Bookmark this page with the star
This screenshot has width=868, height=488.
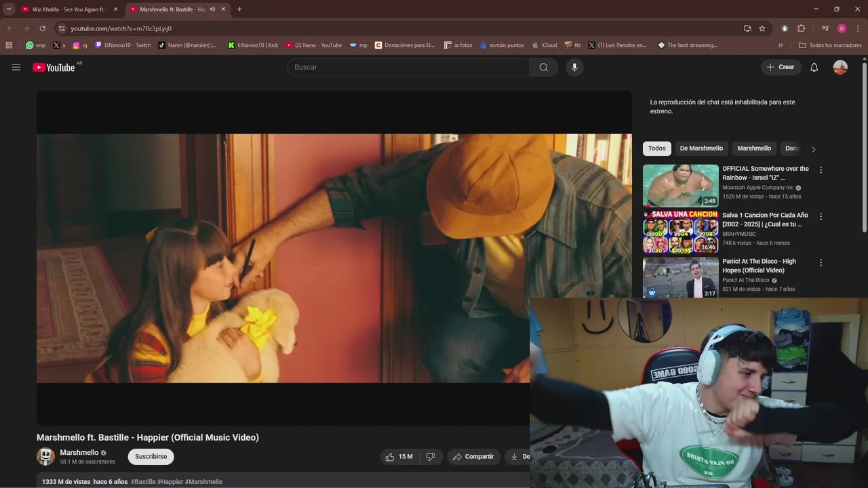762,28
